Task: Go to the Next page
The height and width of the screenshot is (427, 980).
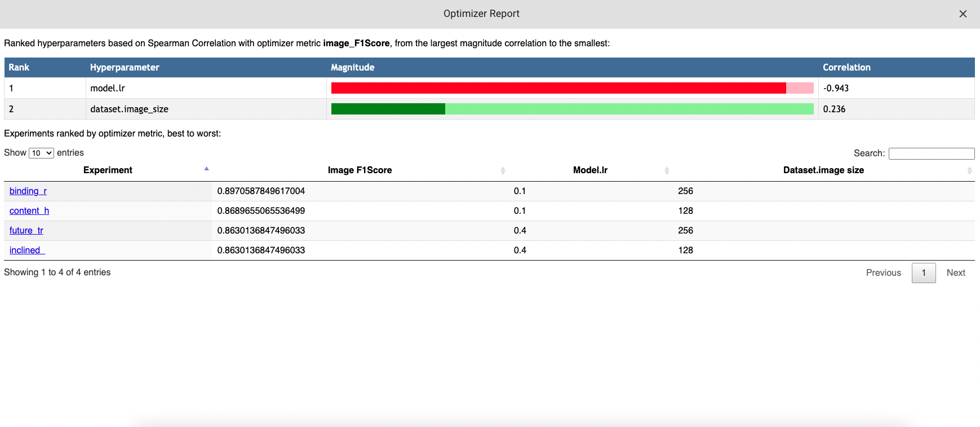Action: click(x=956, y=273)
